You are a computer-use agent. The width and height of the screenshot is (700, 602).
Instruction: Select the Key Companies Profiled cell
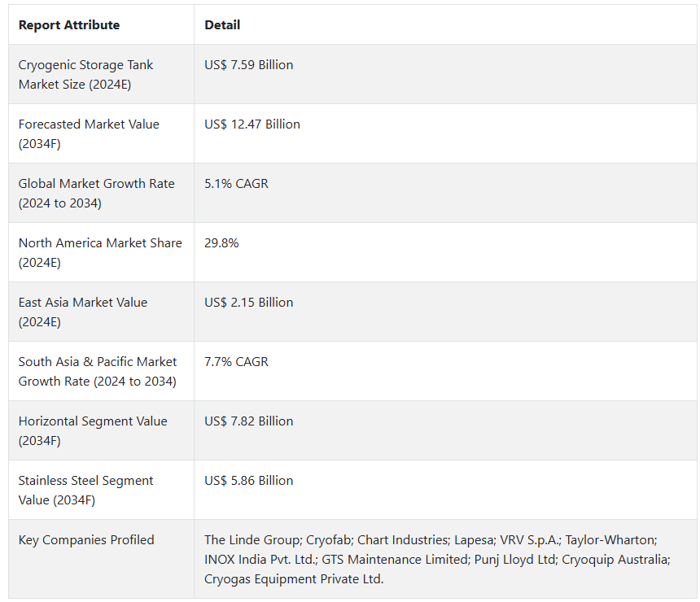coord(86,540)
